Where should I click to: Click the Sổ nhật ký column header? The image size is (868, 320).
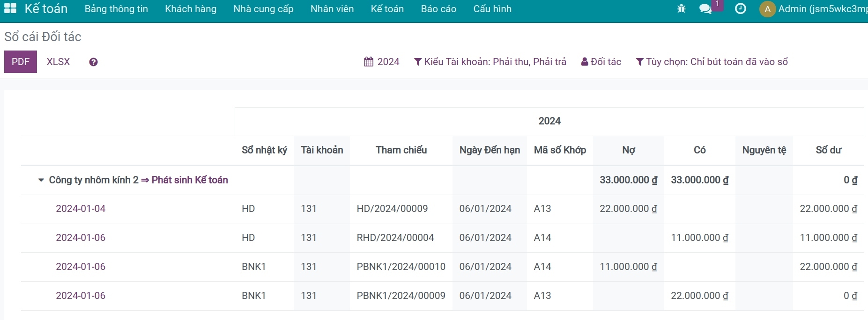[x=264, y=150]
